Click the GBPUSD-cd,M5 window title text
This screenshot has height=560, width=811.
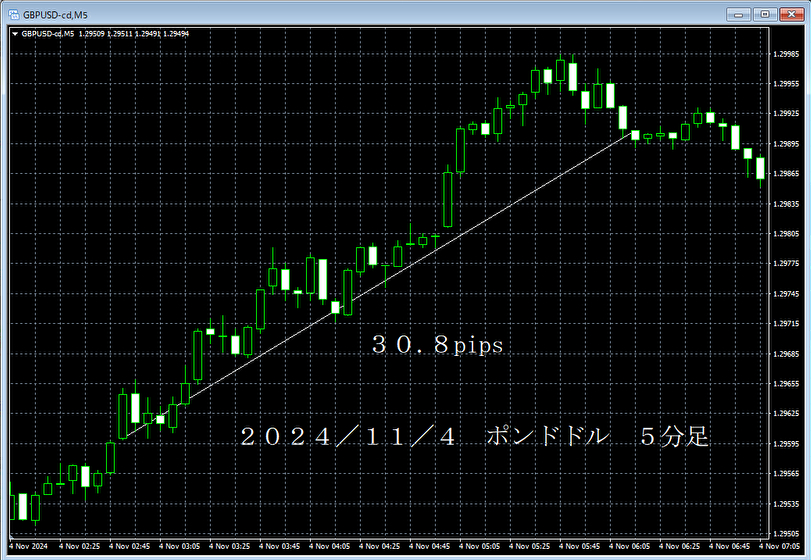pos(55,15)
